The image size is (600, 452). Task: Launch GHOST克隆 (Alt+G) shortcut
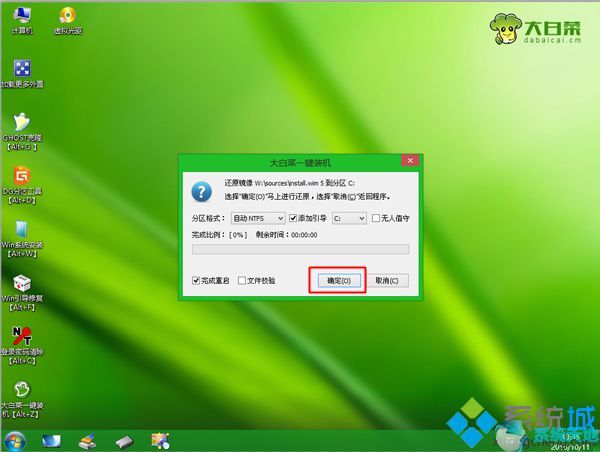(22, 132)
